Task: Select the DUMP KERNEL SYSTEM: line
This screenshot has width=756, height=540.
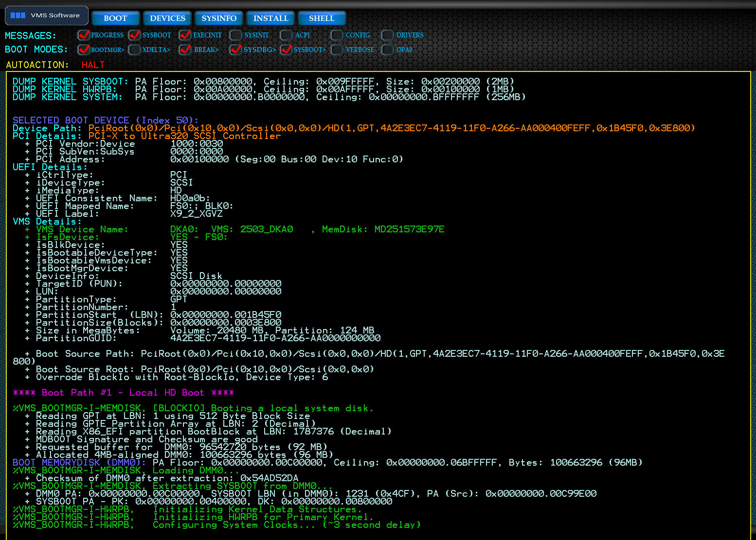Action: click(x=269, y=97)
